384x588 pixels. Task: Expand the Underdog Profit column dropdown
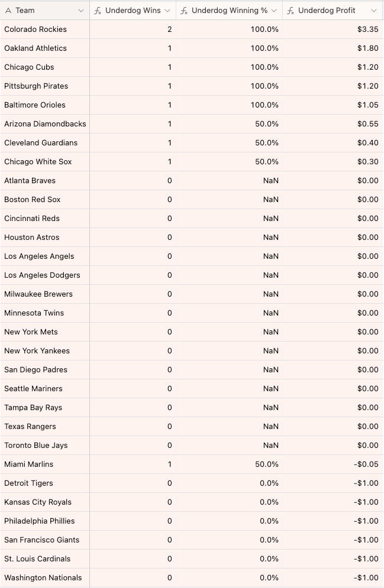click(x=374, y=11)
